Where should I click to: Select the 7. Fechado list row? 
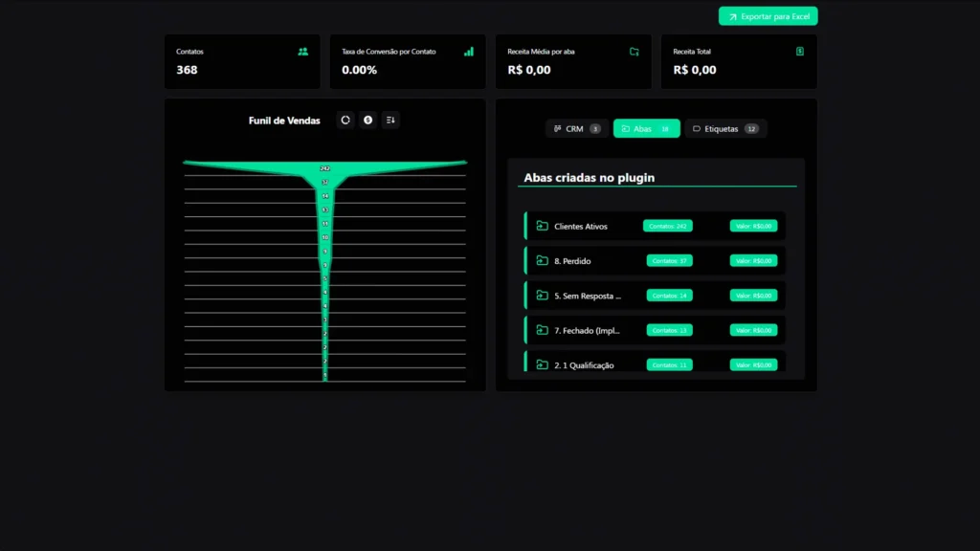click(x=588, y=330)
